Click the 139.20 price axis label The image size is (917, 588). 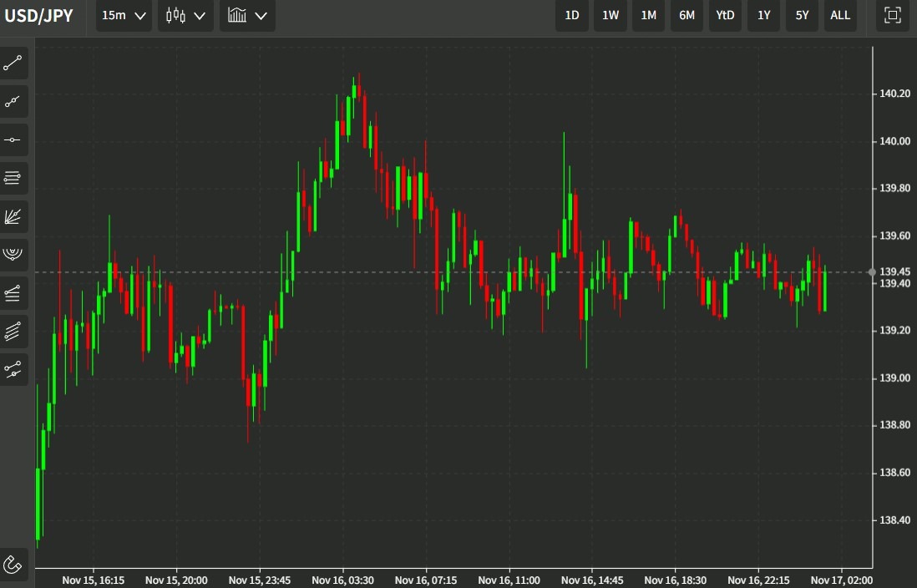click(894, 331)
